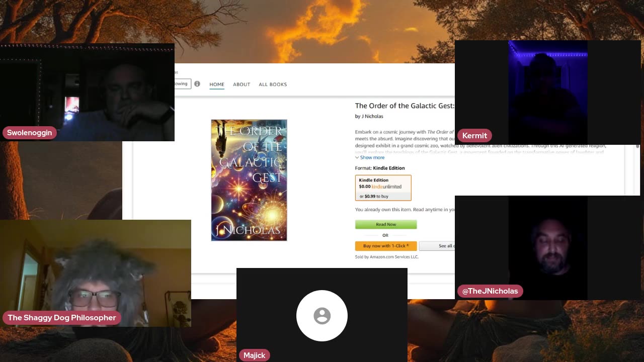Click The Shaggy Dog Philosopher name label
The width and height of the screenshot is (644, 362).
62,318
